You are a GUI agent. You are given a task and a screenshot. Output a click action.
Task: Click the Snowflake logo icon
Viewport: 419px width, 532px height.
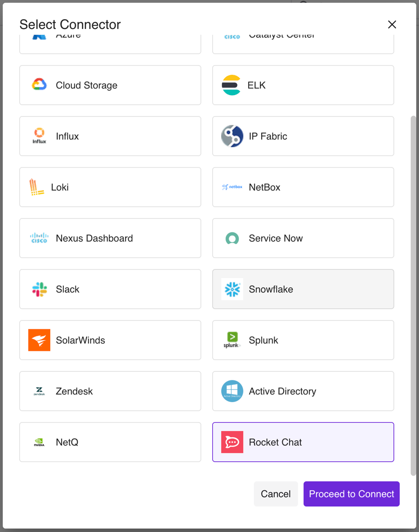point(232,289)
